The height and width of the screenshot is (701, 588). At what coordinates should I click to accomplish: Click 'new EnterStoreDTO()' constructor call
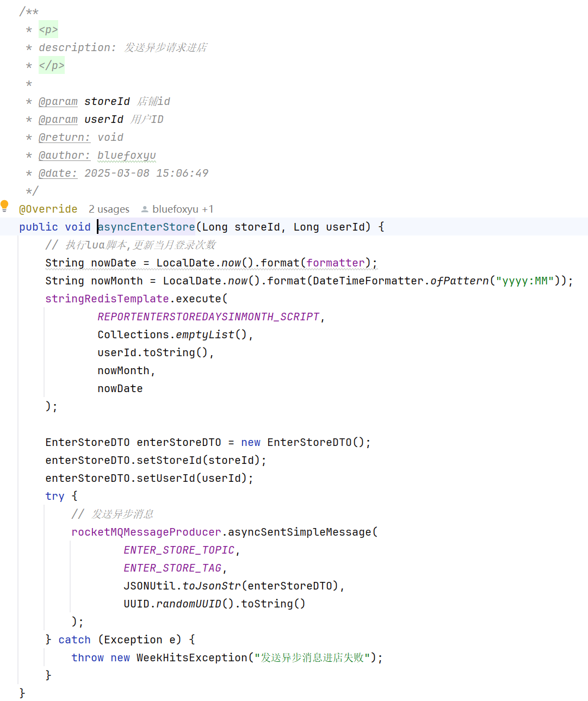point(303,443)
